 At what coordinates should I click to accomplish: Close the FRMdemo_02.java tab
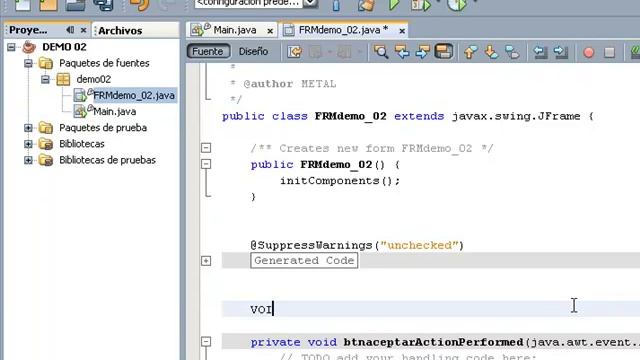pyautogui.click(x=402, y=31)
